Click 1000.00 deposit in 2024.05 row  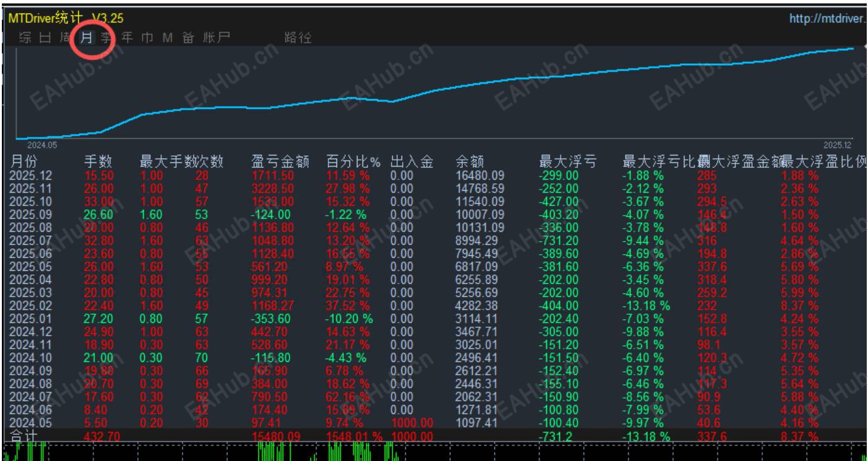(411, 422)
